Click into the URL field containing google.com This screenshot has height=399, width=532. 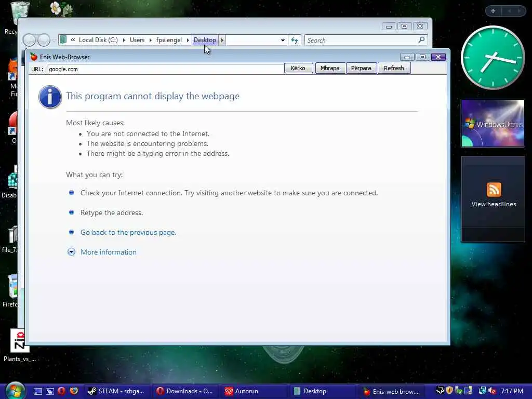coord(166,69)
